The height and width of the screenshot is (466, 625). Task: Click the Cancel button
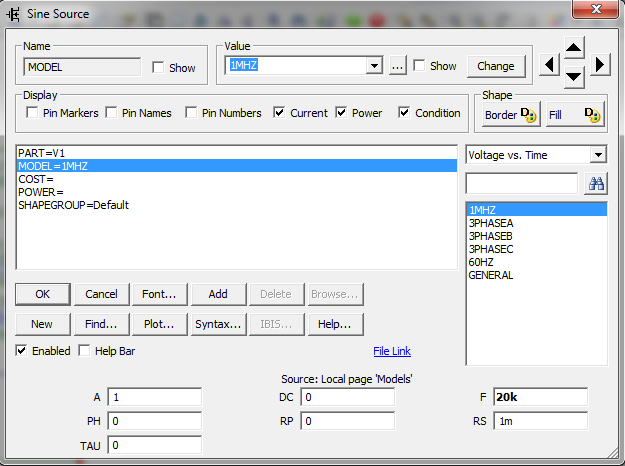coord(101,294)
